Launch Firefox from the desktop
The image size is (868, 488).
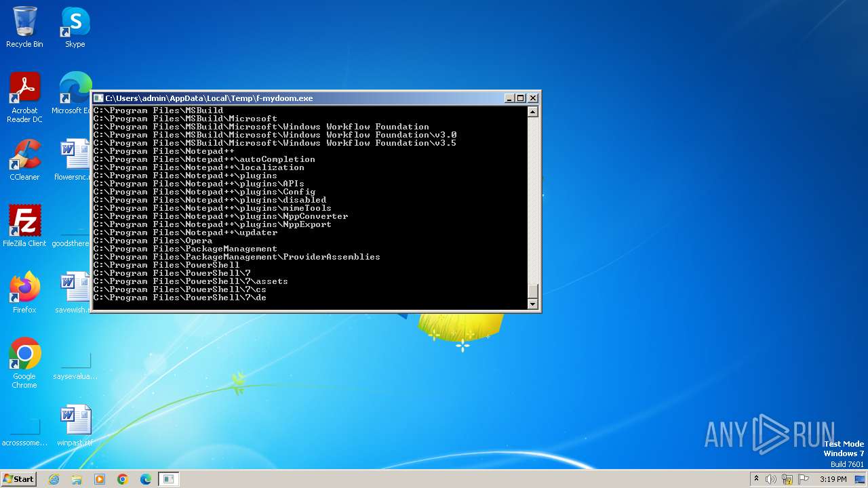click(x=24, y=292)
